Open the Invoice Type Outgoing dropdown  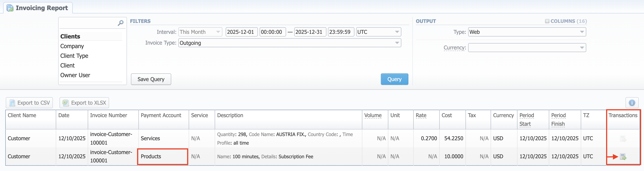tap(290, 43)
